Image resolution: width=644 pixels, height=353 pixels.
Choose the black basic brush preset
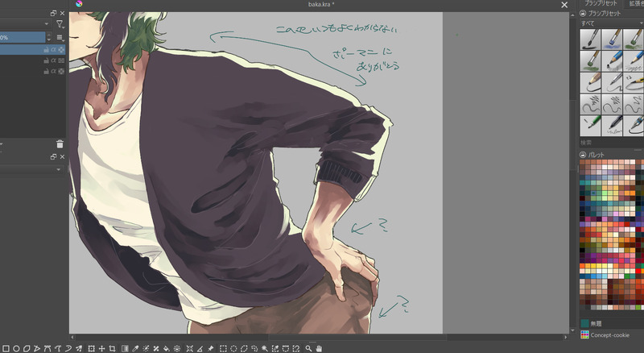coord(590,39)
